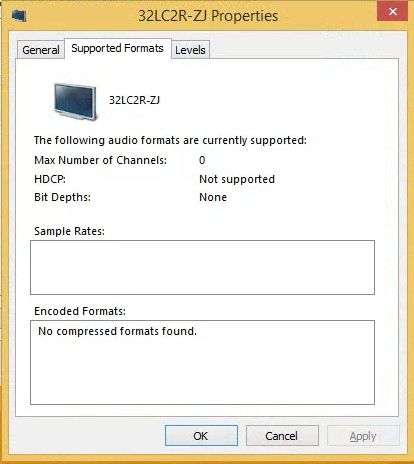Click the title bar speaker device icon
Image resolution: width=414 pixels, height=464 pixels.
point(19,16)
